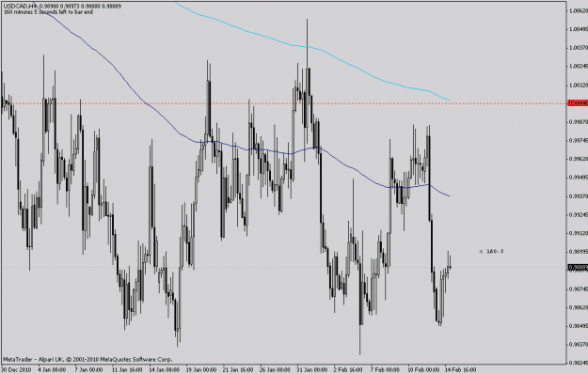Click the 1.00370 price level
This screenshot has height=374, width=588.
[x=579, y=48]
